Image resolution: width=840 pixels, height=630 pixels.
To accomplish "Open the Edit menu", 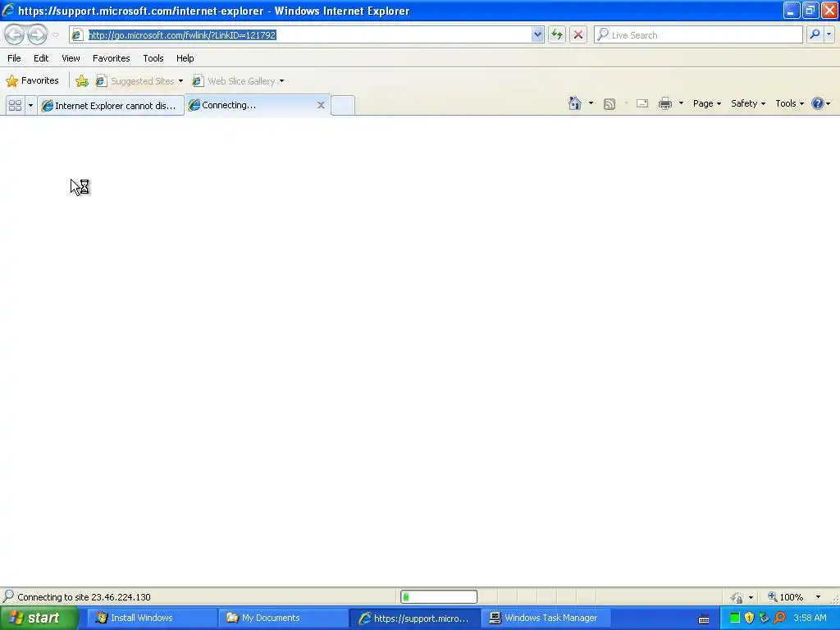I will click(41, 58).
